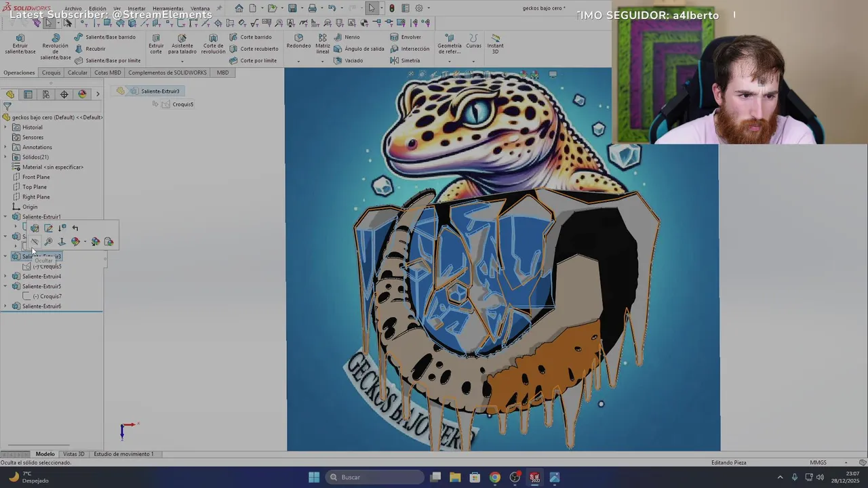Open the DisplayManager tab icon

[x=82, y=94]
